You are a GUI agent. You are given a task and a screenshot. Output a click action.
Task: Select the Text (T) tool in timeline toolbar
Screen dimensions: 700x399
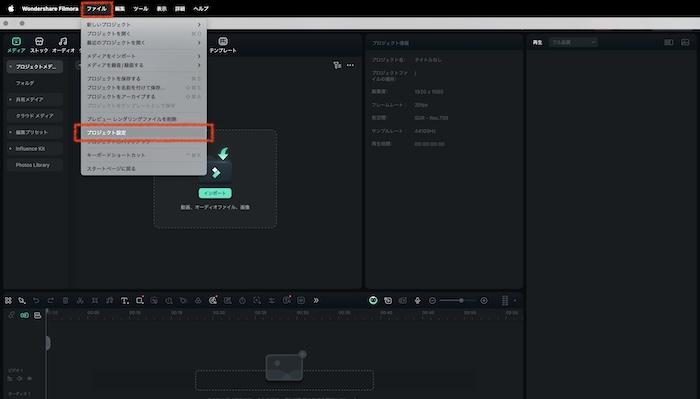point(125,301)
